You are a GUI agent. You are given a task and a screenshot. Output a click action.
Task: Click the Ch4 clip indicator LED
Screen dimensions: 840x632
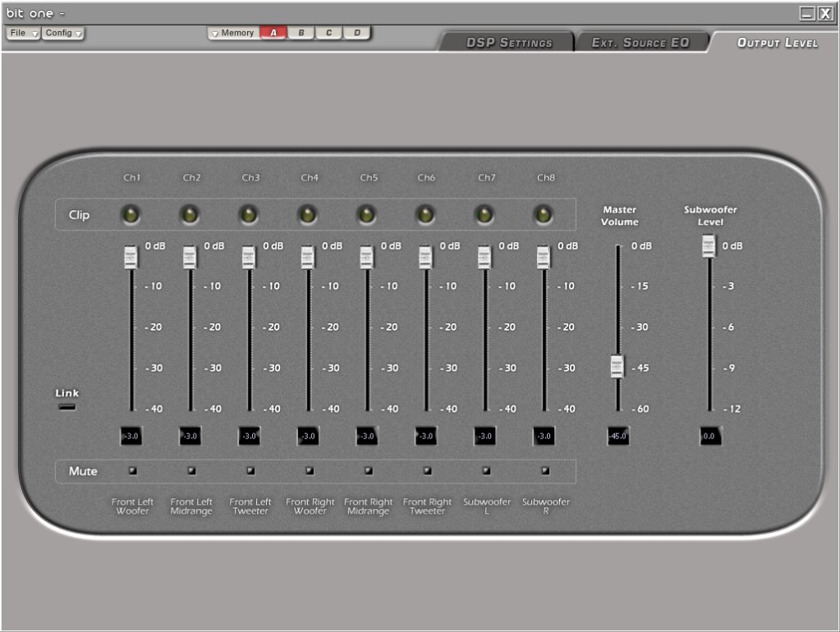[307, 215]
